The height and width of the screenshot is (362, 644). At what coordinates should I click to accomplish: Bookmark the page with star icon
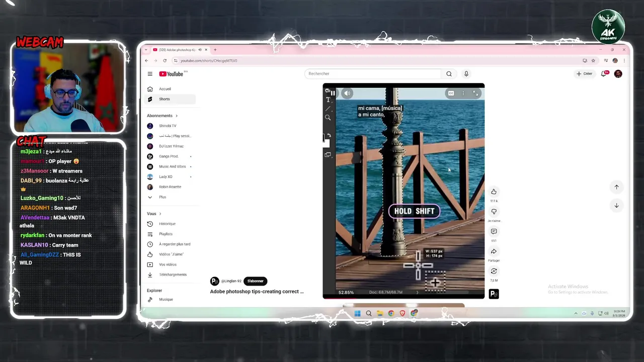click(x=593, y=61)
